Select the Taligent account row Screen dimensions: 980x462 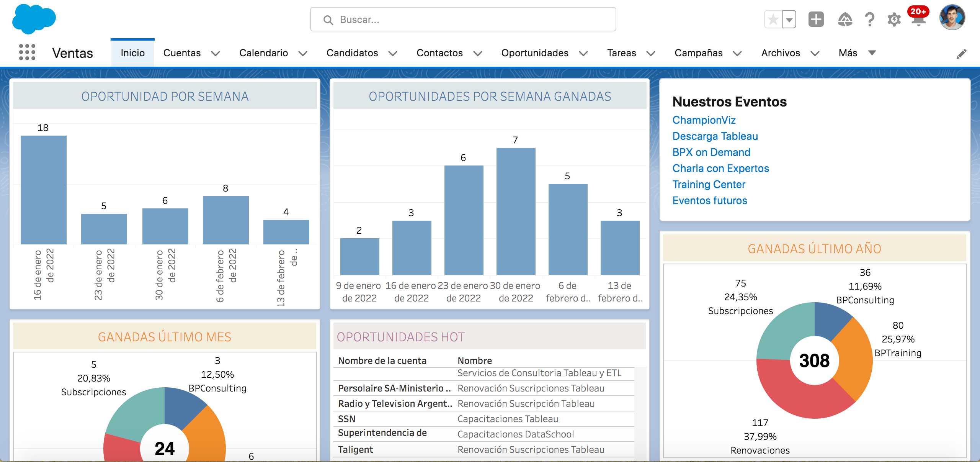click(x=484, y=449)
